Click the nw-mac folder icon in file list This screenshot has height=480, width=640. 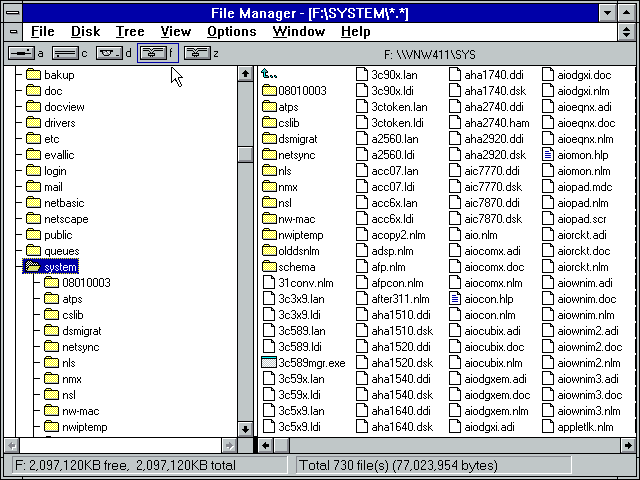pos(269,219)
